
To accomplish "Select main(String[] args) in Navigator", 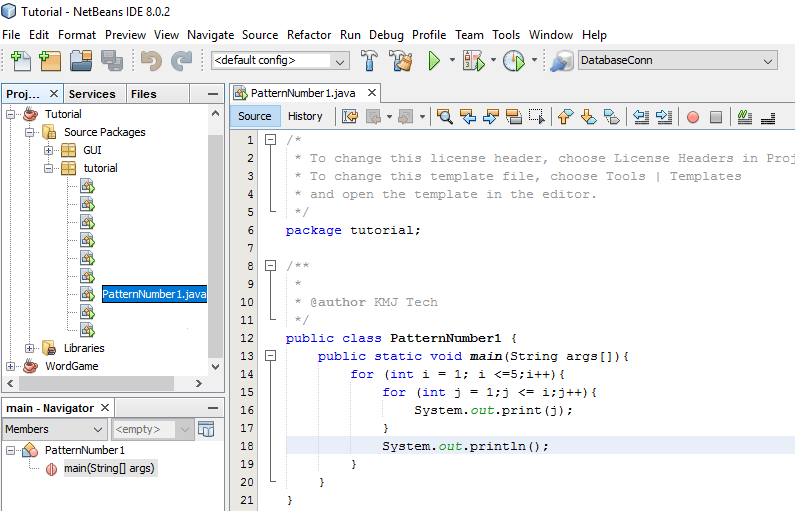I will pos(109,468).
